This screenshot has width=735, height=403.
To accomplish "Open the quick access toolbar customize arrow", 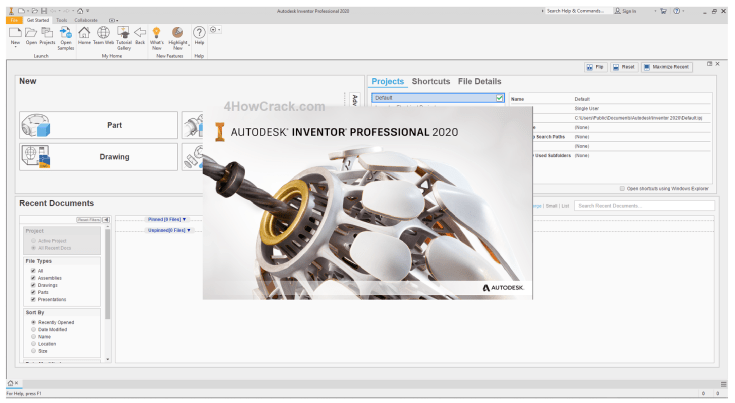I will coord(88,11).
